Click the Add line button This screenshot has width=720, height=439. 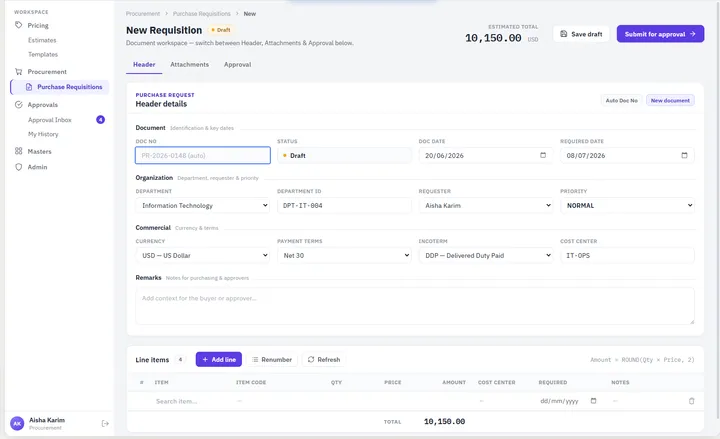[x=219, y=360]
